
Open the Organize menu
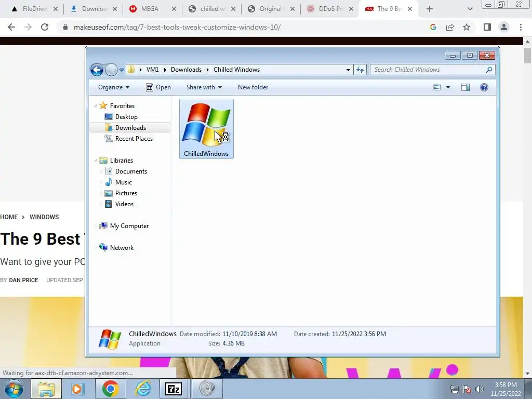pyautogui.click(x=114, y=87)
